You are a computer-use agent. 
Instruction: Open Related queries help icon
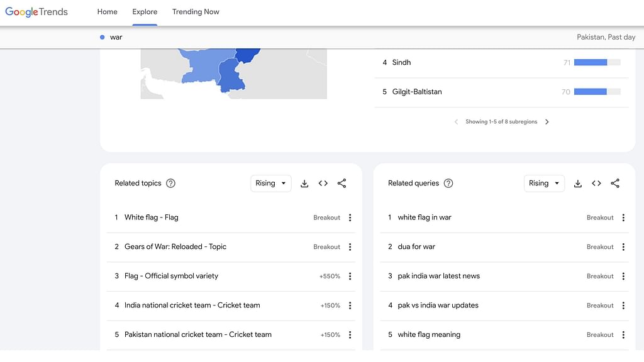click(448, 184)
